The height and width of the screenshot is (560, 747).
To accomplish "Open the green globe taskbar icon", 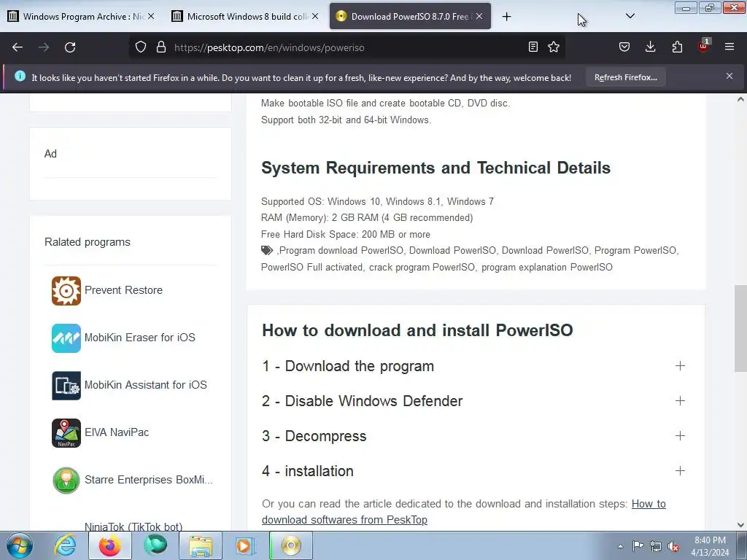I will coord(155,545).
